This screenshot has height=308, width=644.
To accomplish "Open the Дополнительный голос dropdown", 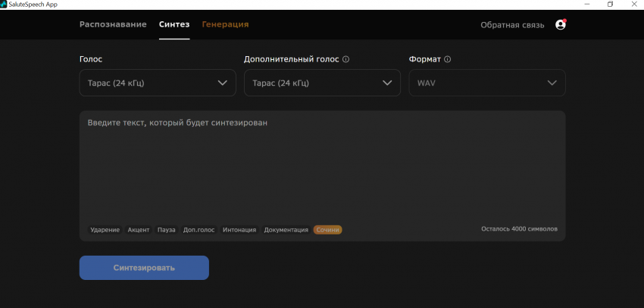I will 322,83.
